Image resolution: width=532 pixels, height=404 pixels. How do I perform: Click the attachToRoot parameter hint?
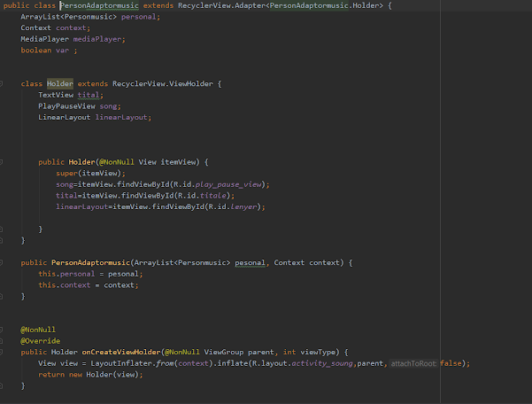(413, 363)
